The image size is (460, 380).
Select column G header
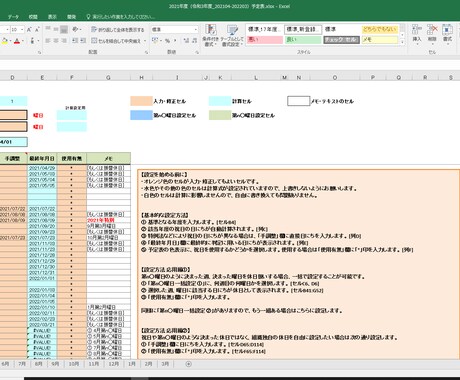pyautogui.click(x=108, y=77)
